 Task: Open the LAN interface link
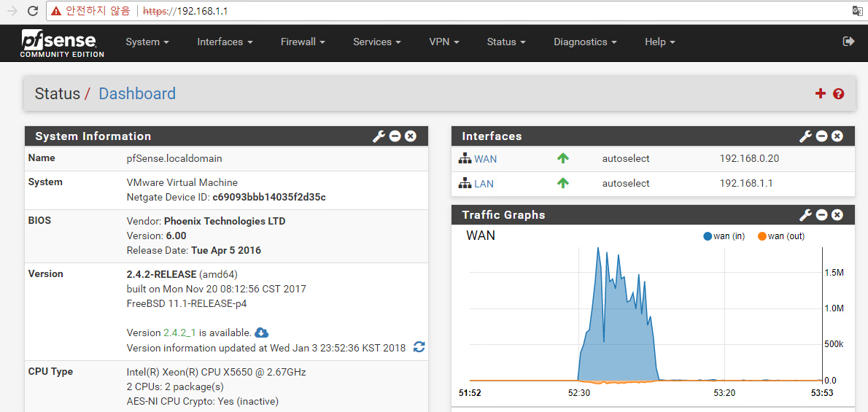[484, 183]
